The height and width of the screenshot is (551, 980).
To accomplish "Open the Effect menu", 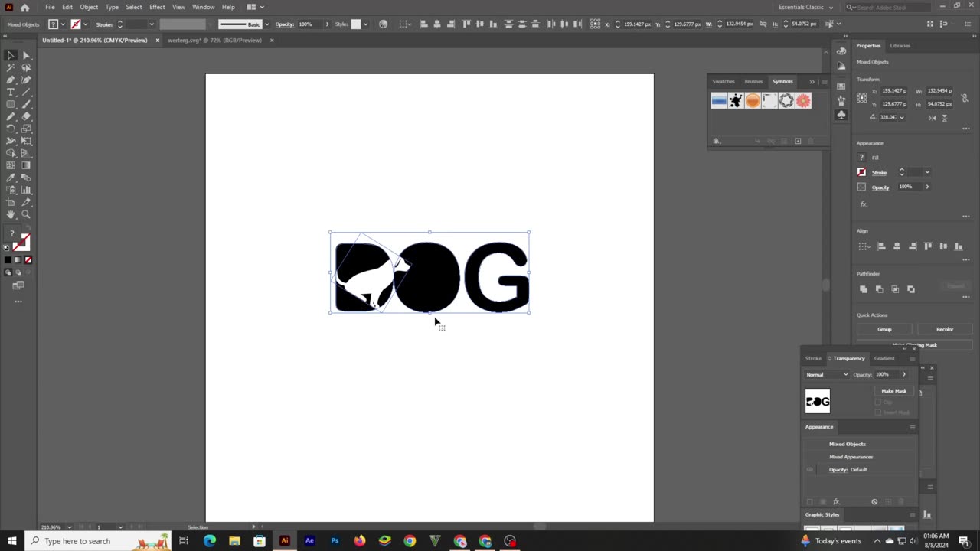I will pos(157,7).
